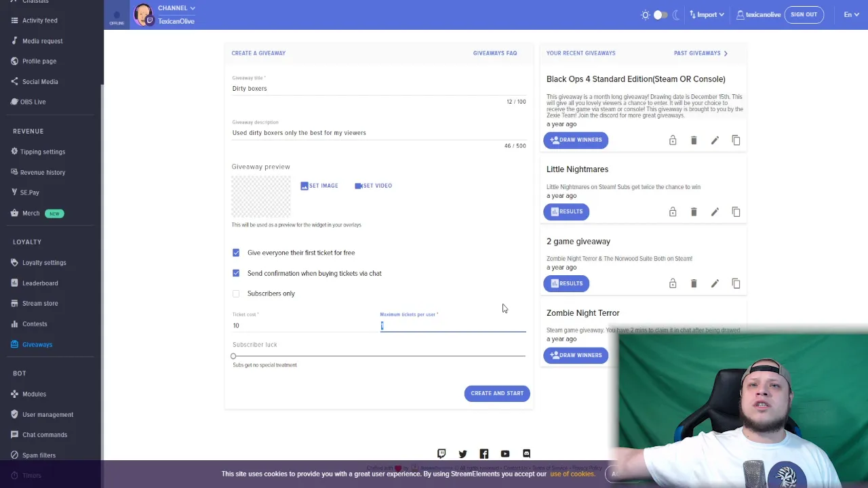Click the Sign Out button
This screenshot has width=868, height=488.
pos(804,15)
